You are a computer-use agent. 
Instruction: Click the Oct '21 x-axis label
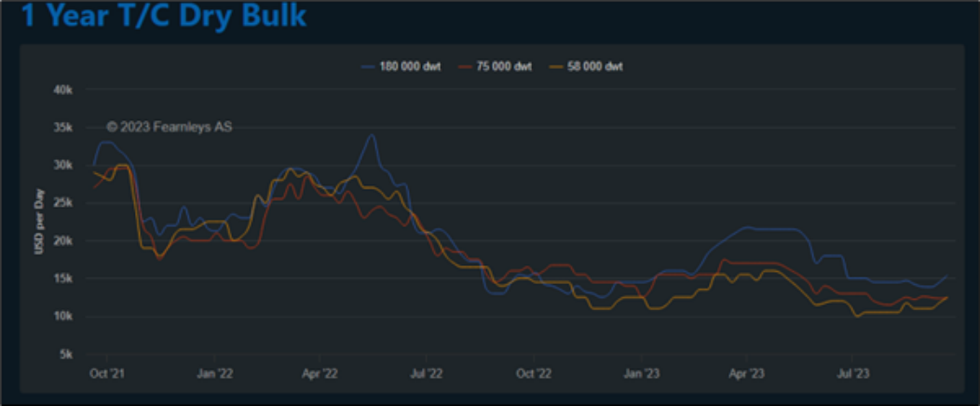(x=107, y=372)
